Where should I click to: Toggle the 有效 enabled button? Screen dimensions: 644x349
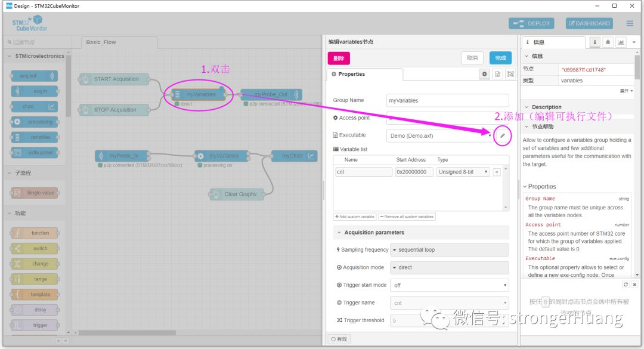(x=339, y=339)
